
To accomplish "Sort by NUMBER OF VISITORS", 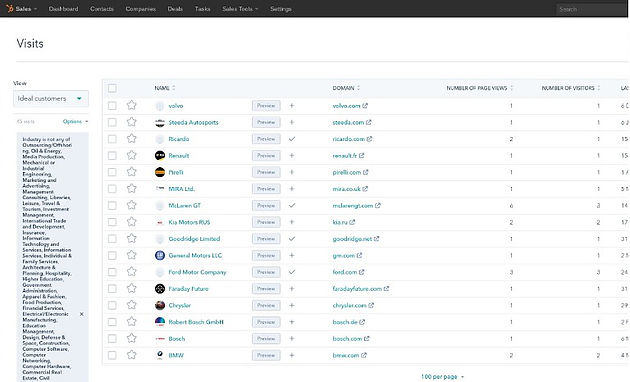I will pyautogui.click(x=571, y=88).
